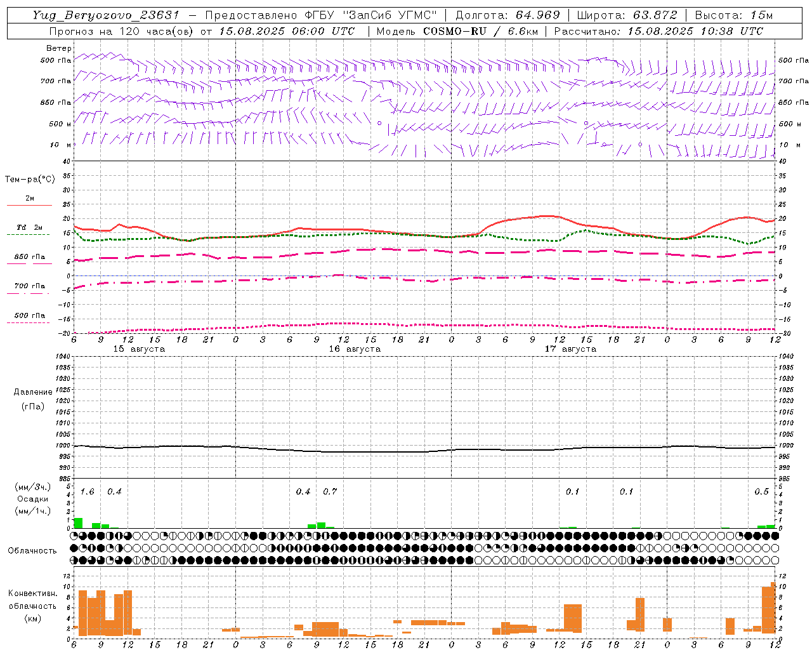Click the tallest green precipitation bar at forecast start
The image size is (812, 650).
pos(78,523)
